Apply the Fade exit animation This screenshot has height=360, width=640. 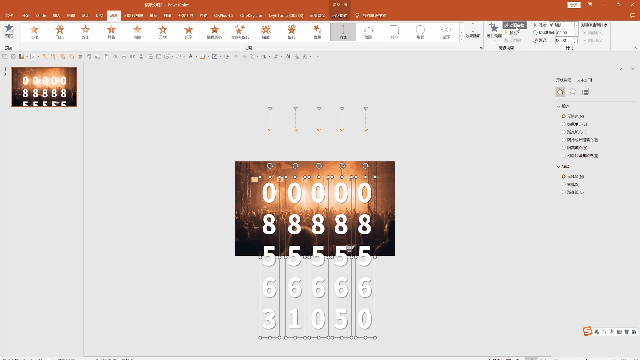point(34,32)
